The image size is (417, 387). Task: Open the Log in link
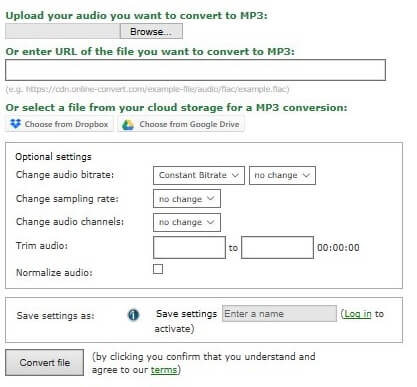click(x=357, y=314)
